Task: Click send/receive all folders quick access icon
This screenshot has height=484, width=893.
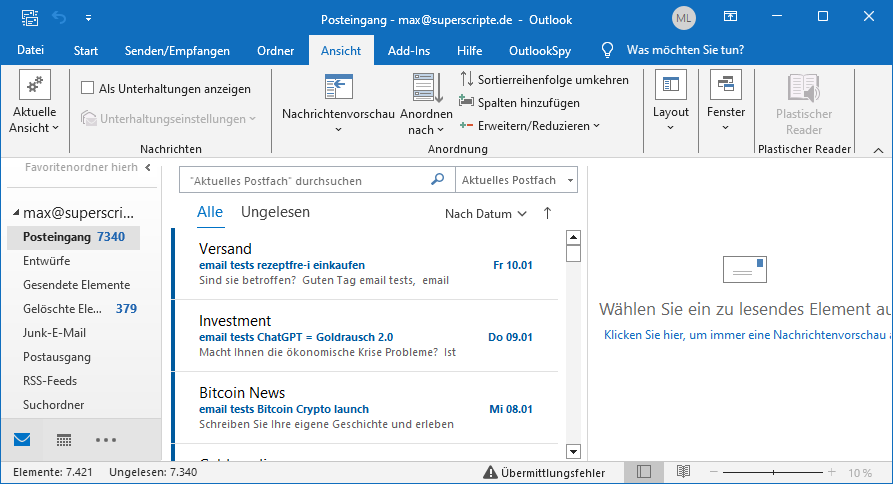Action: (x=30, y=18)
